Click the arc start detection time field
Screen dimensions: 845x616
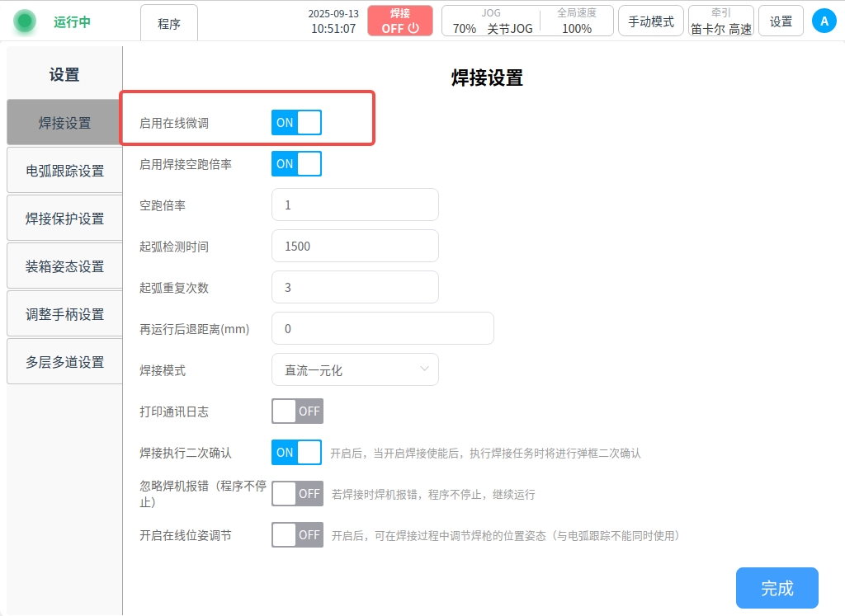355,246
